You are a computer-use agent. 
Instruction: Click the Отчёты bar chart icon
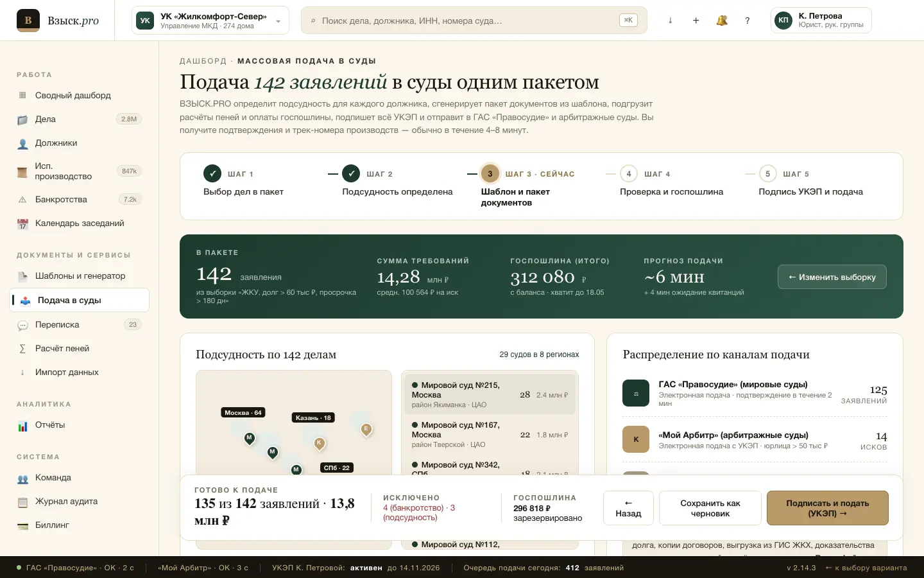(22, 425)
